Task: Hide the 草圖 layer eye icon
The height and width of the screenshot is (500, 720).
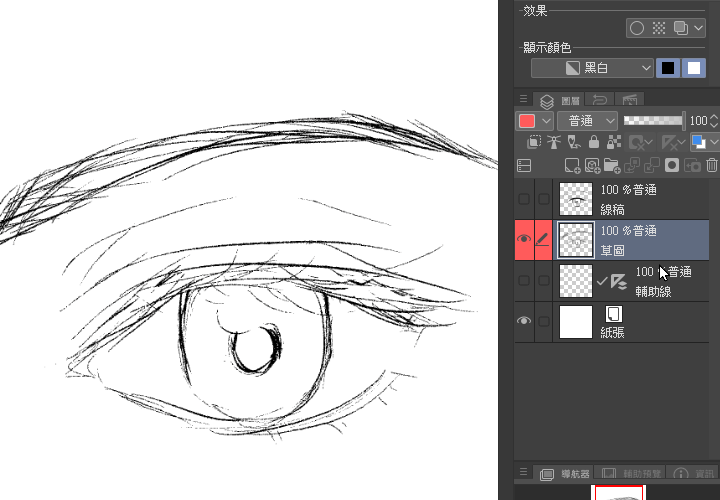Action: 524,239
